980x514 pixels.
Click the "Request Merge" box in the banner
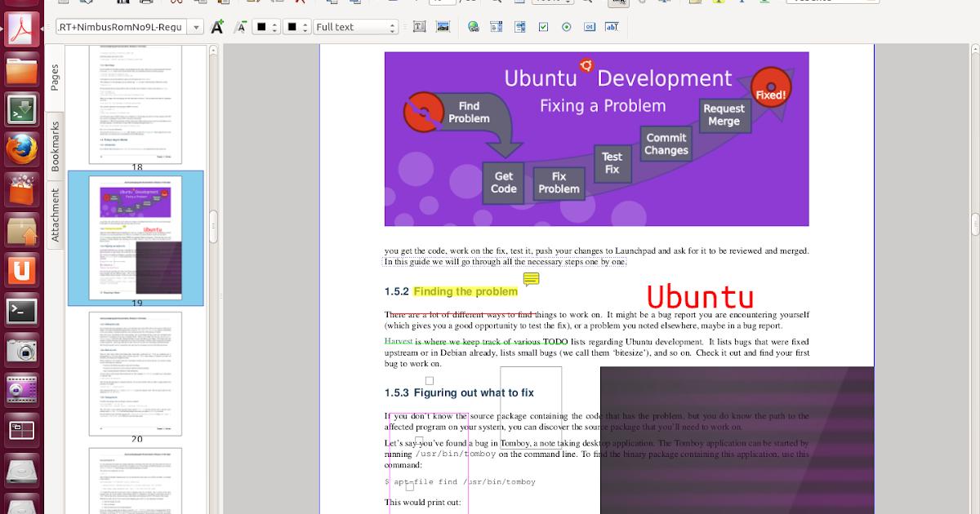(x=724, y=115)
